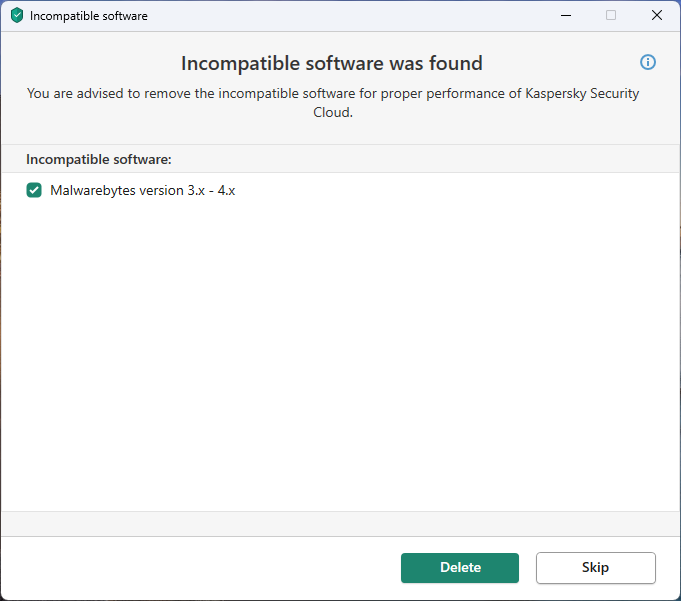Click the blank footer area left of Delete
Screen dimensions: 681x601
[200, 568]
